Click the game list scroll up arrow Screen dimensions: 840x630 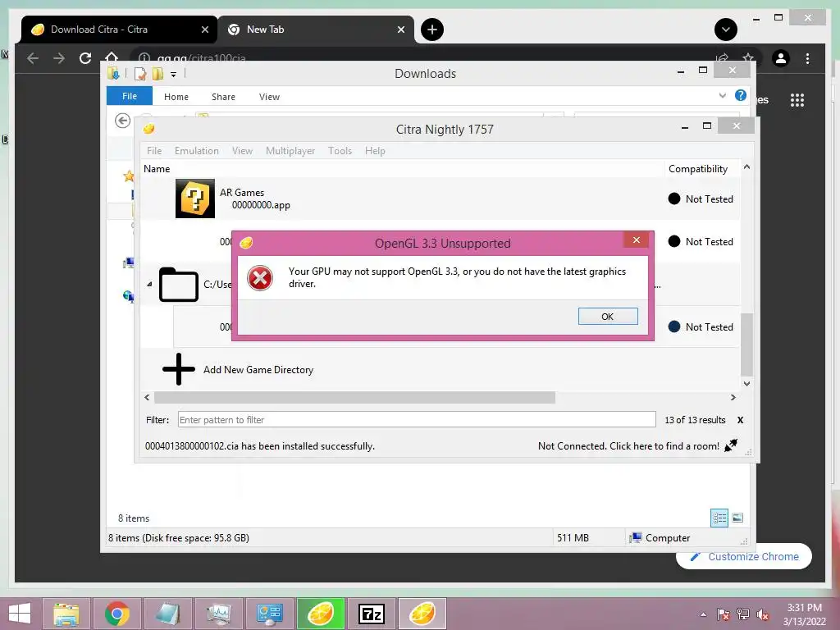[746, 167]
